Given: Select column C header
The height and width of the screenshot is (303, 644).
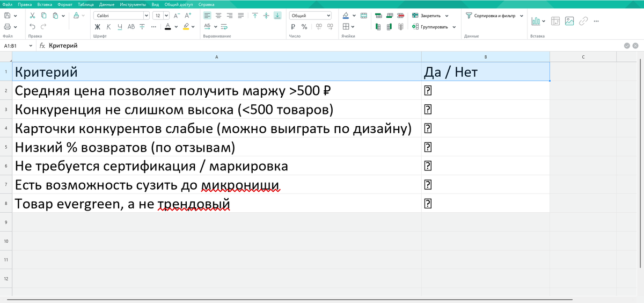Looking at the screenshot, I should tap(583, 56).
